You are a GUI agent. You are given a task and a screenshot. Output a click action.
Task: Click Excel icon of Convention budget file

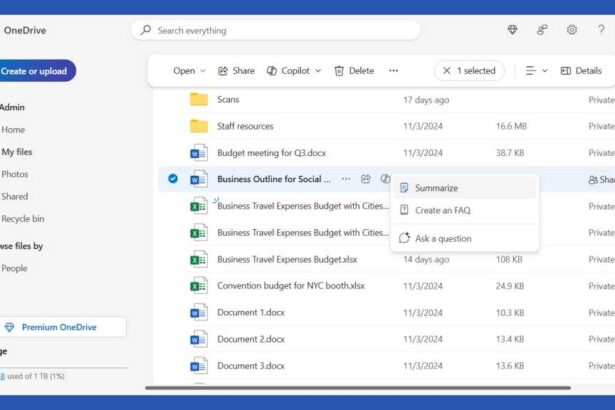(199, 286)
